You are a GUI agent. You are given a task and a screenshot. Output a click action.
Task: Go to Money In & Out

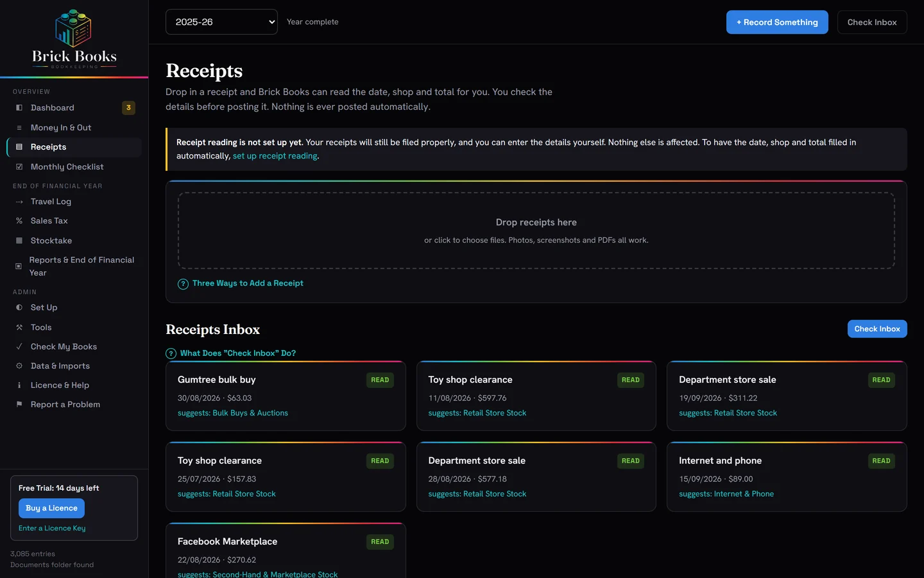coord(74,128)
